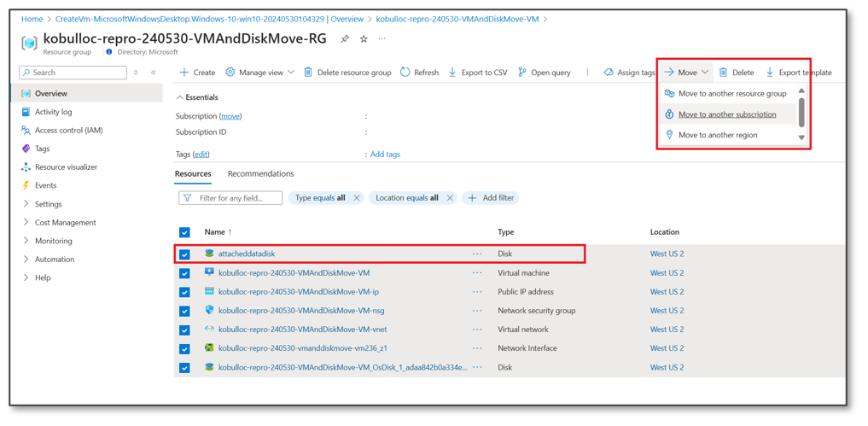Screen dimensions: 868x426
Task: Click the Move menu scroll up arrow
Action: point(801,90)
